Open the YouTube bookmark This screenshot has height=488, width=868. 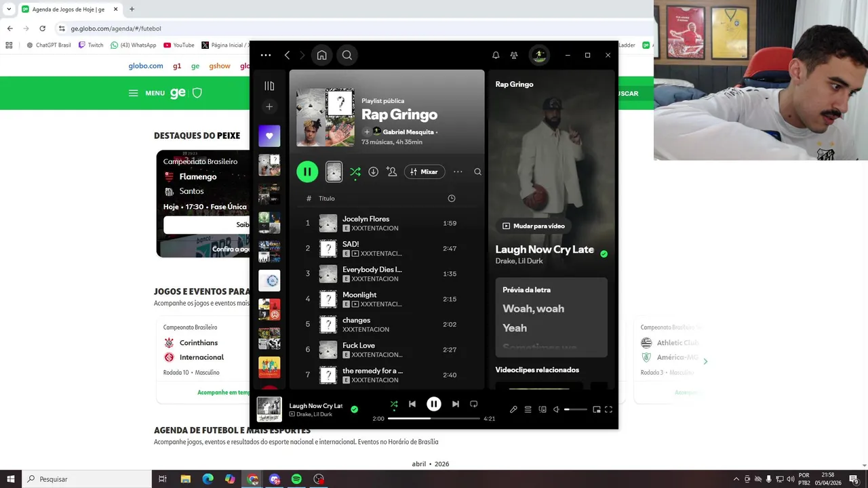pos(179,45)
